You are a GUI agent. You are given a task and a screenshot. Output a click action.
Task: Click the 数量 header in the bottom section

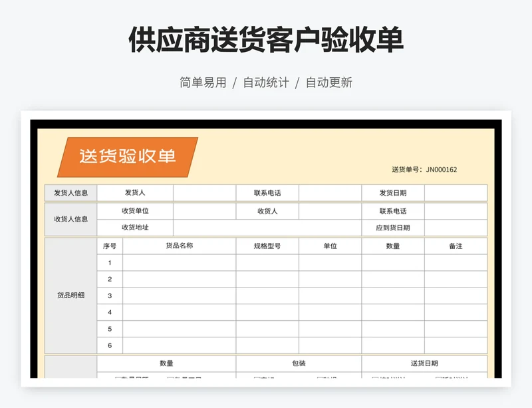point(166,363)
